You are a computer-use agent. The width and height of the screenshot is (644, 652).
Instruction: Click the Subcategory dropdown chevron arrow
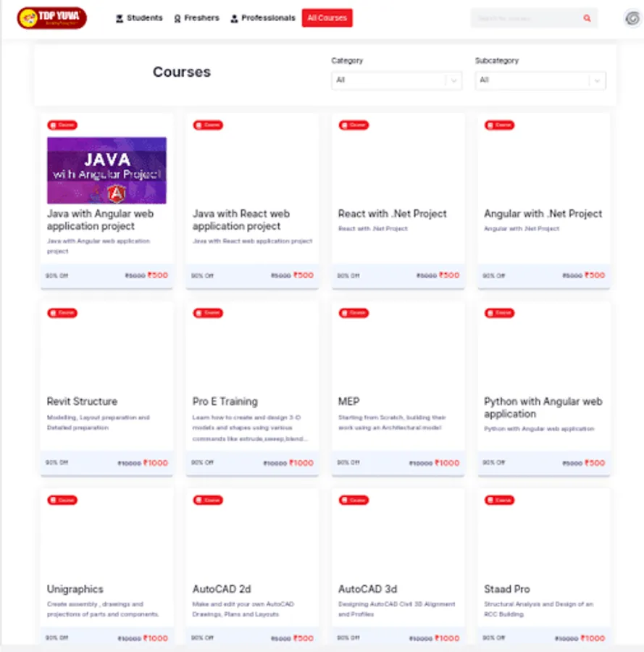[597, 80]
